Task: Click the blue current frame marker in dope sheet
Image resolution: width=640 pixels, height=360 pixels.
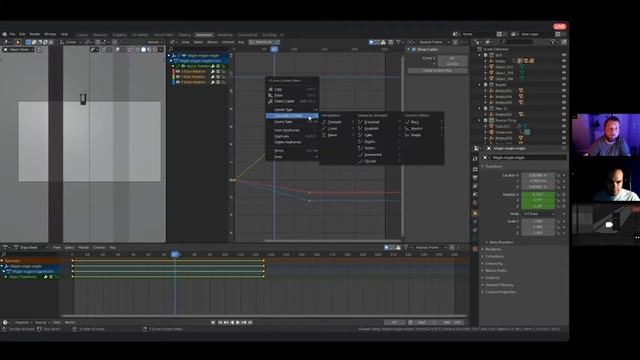Action: [175, 254]
